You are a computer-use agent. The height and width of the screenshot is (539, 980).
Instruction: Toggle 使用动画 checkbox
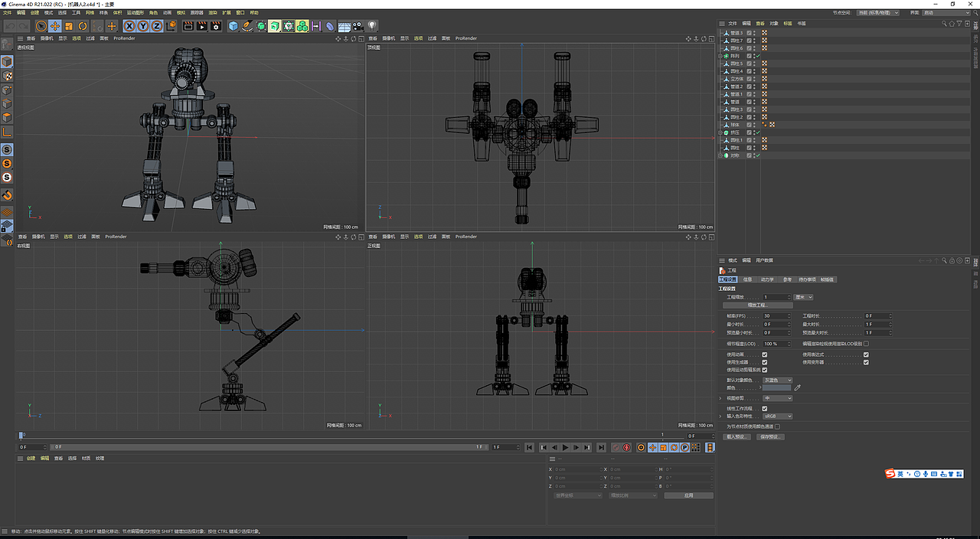tap(765, 354)
